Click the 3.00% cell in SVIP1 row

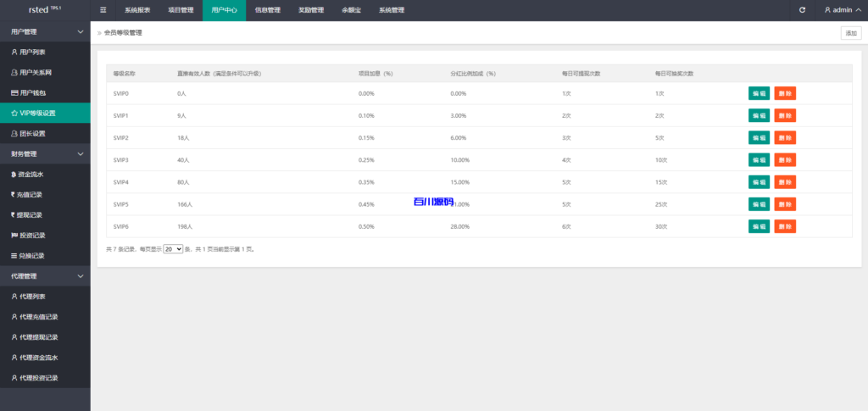459,115
